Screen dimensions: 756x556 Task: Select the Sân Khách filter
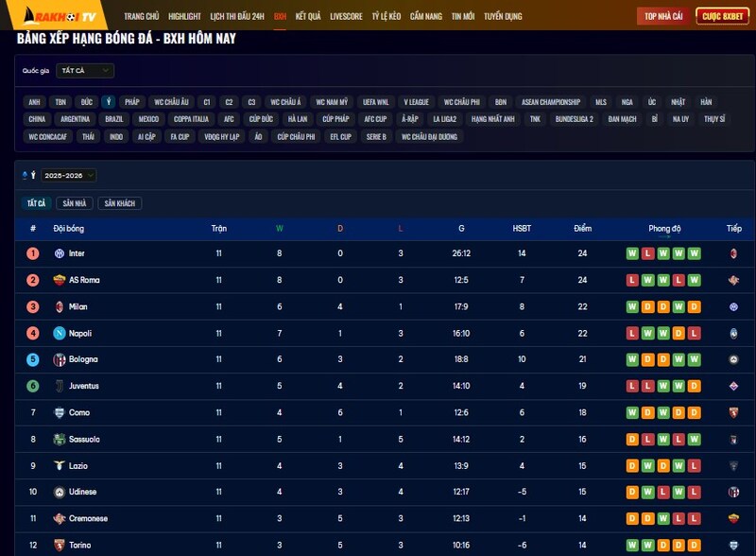(120, 203)
